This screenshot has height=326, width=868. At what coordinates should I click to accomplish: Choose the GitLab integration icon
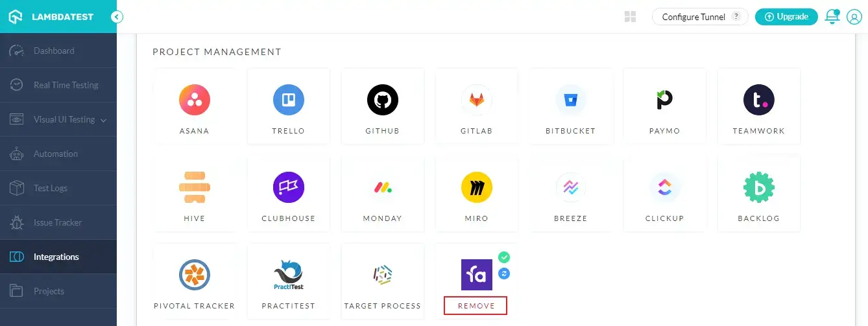pyautogui.click(x=477, y=100)
